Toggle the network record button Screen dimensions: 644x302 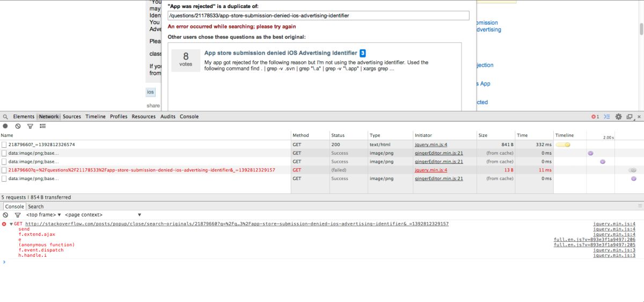point(5,126)
